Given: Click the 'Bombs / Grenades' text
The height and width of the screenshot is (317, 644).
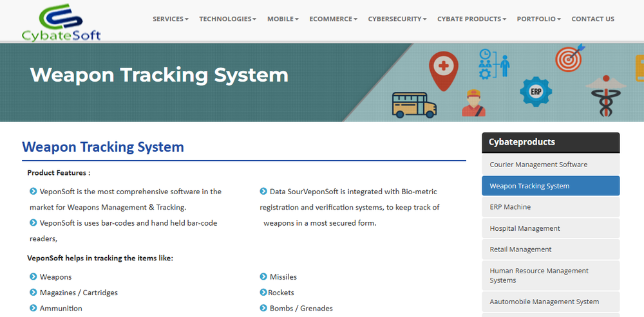Looking at the screenshot, I should click(x=301, y=309).
